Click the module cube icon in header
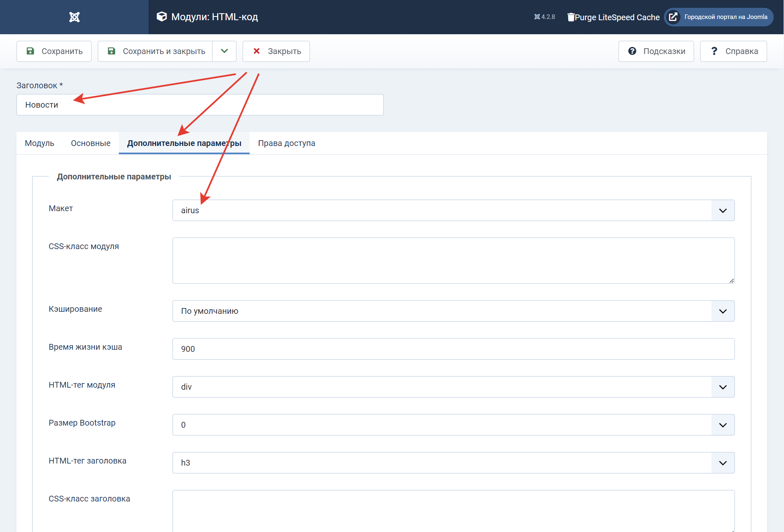The width and height of the screenshot is (784, 532). [x=162, y=16]
